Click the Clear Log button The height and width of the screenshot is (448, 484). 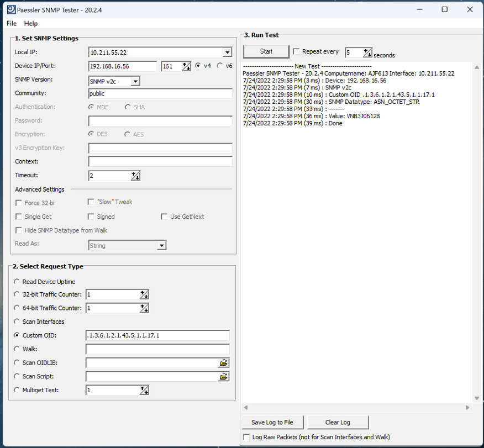click(x=338, y=423)
